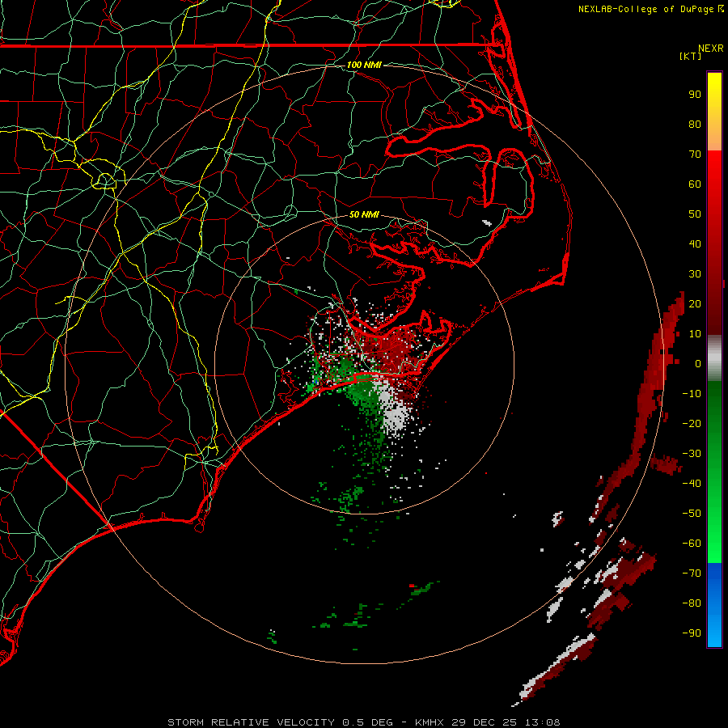This screenshot has height=728, width=728.
Task: Click the 29 DEC 25 date text
Action: tap(485, 722)
